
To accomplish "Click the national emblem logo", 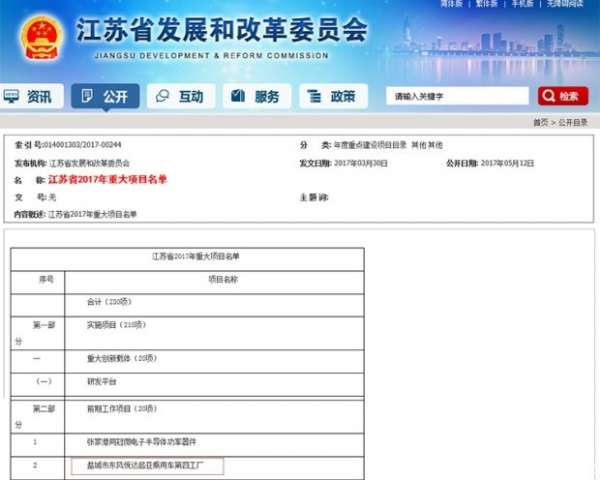I will pyautogui.click(x=40, y=37).
